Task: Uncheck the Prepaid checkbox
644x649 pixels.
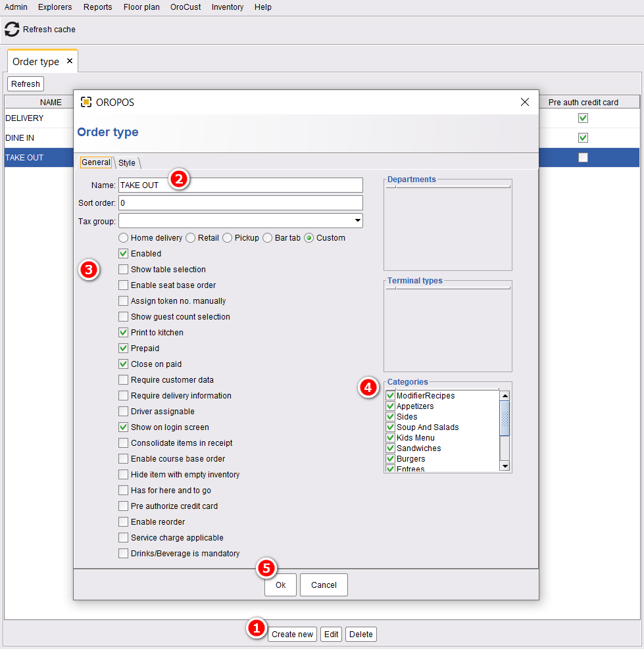Action: pyautogui.click(x=123, y=348)
